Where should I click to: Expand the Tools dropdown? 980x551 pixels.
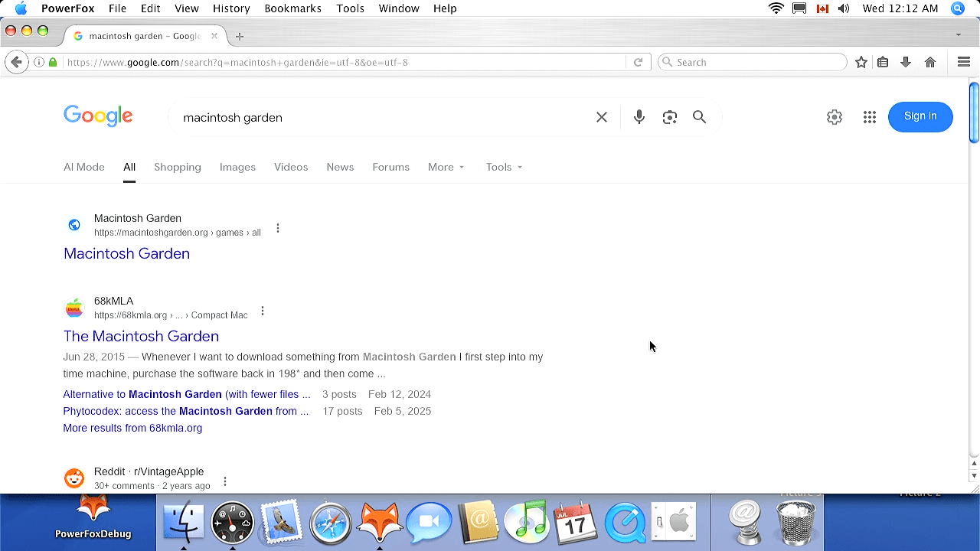504,167
